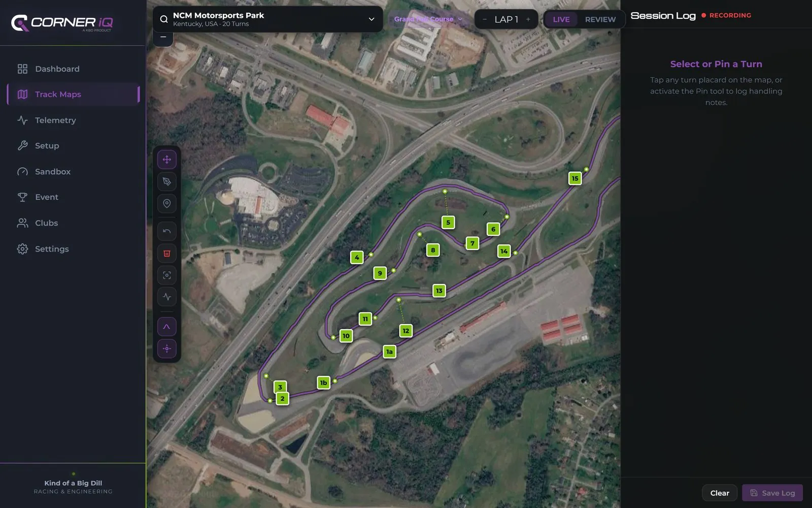The height and width of the screenshot is (508, 812).
Task: Select the Turn 2 placard
Action: click(283, 399)
